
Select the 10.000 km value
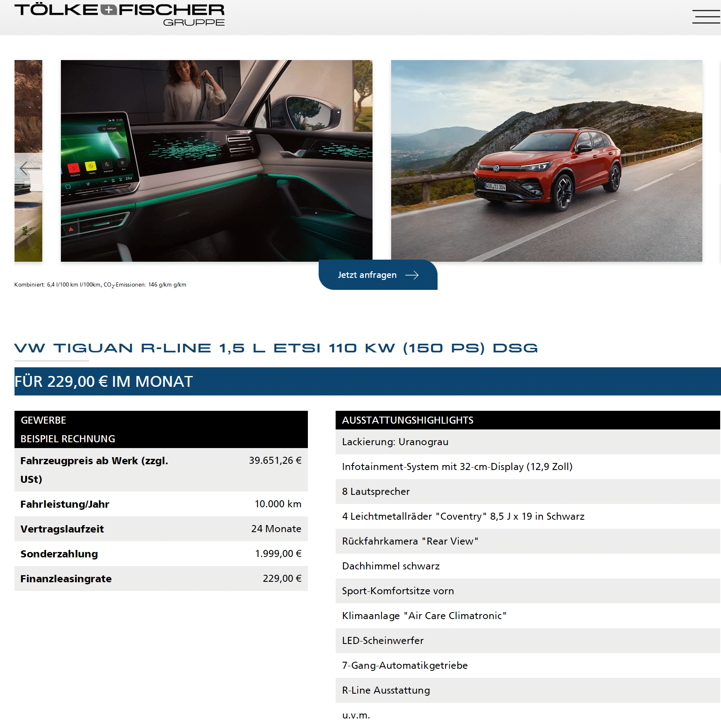278,504
